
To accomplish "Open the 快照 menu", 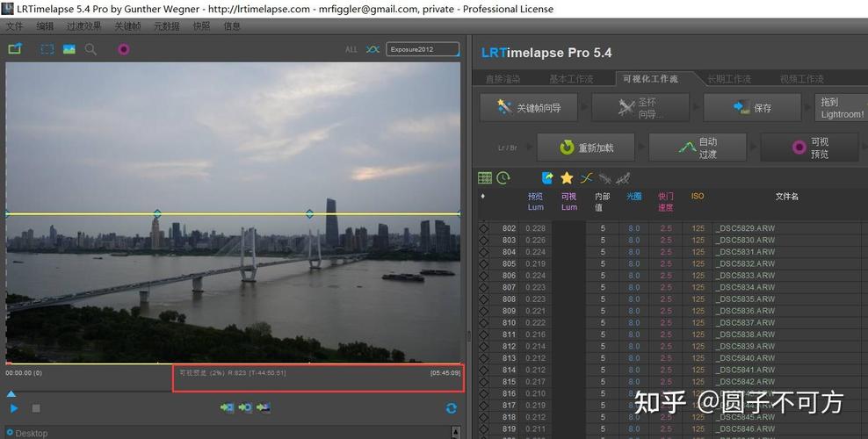I will coord(201,26).
